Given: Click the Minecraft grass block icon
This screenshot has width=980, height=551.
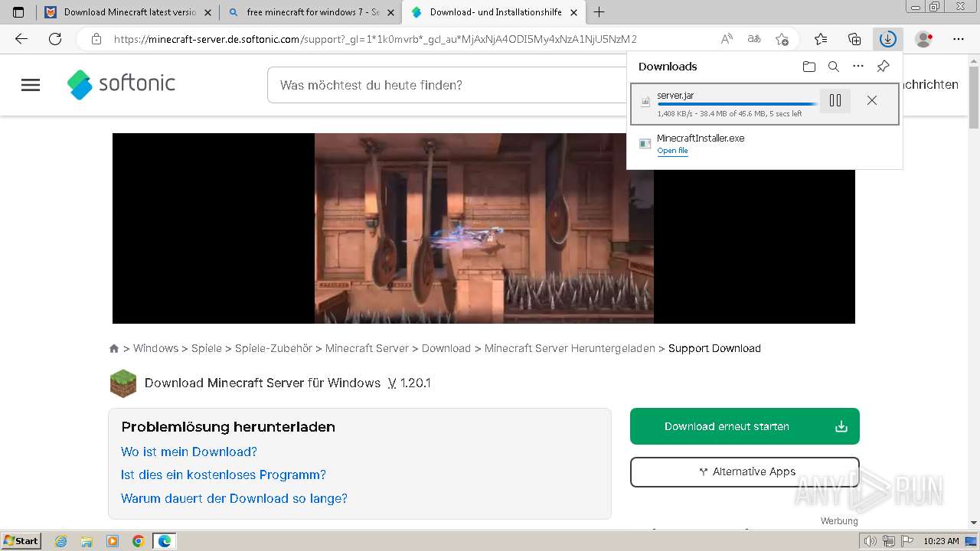Looking at the screenshot, I should pyautogui.click(x=123, y=383).
